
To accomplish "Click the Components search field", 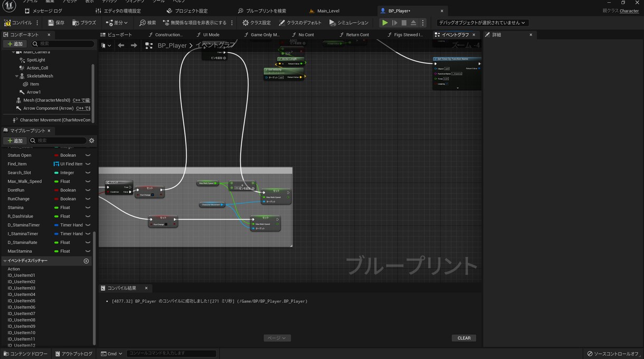I will click(x=62, y=44).
